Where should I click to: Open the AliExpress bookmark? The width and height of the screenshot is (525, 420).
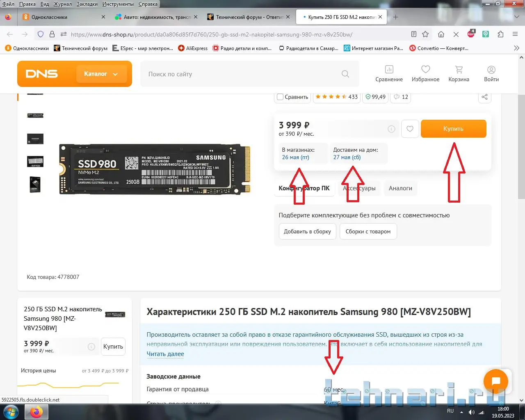tap(193, 48)
